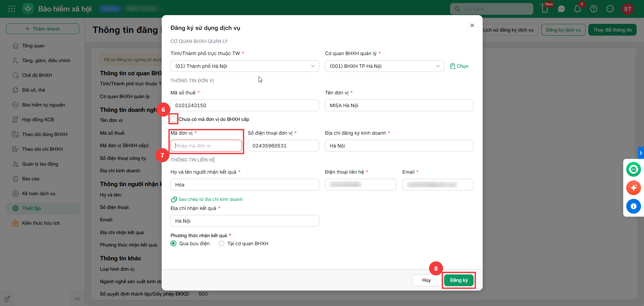Open the Tỉnh/Thành phố trực thuộc TW dropdown
The width and height of the screenshot is (644, 306).
[x=245, y=66]
